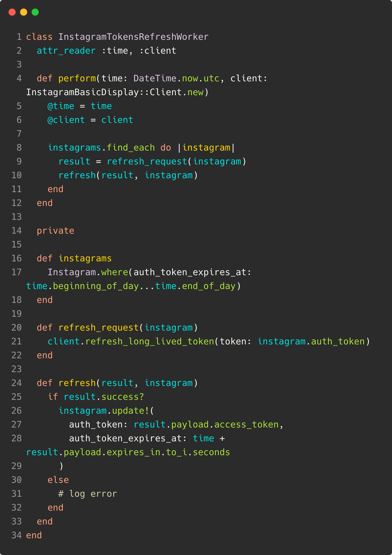This screenshot has height=555, width=392.
Task: Click line number 13 in the gutter
Action: click(16, 217)
